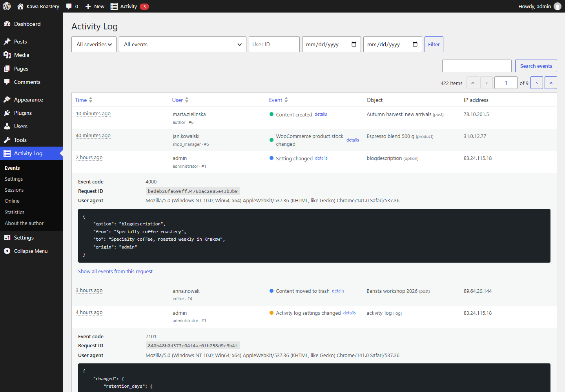Sort the table by User column
Screen dimensions: 565x392
pos(180,100)
